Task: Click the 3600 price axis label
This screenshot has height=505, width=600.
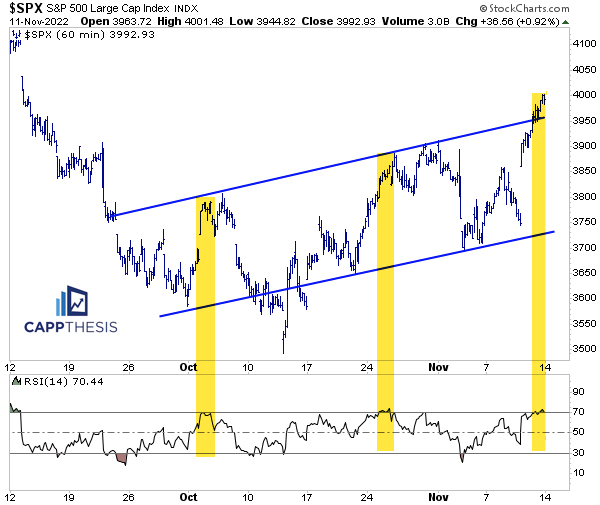Action: click(584, 298)
